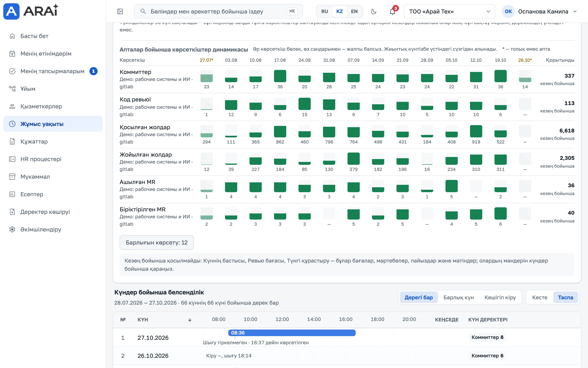Switch language to EN
The image size is (588, 368).
pos(354,11)
